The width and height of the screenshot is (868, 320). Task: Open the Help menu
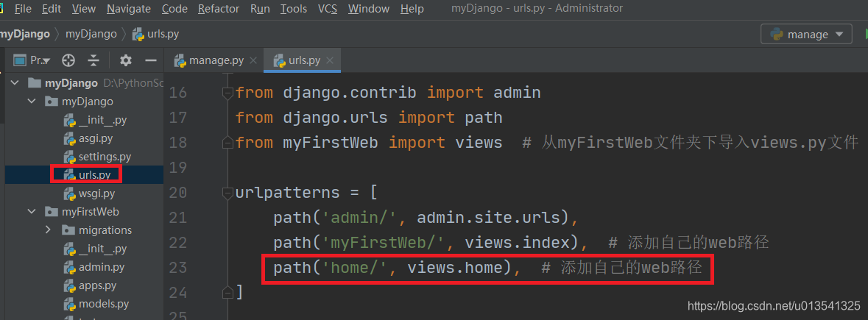412,9
